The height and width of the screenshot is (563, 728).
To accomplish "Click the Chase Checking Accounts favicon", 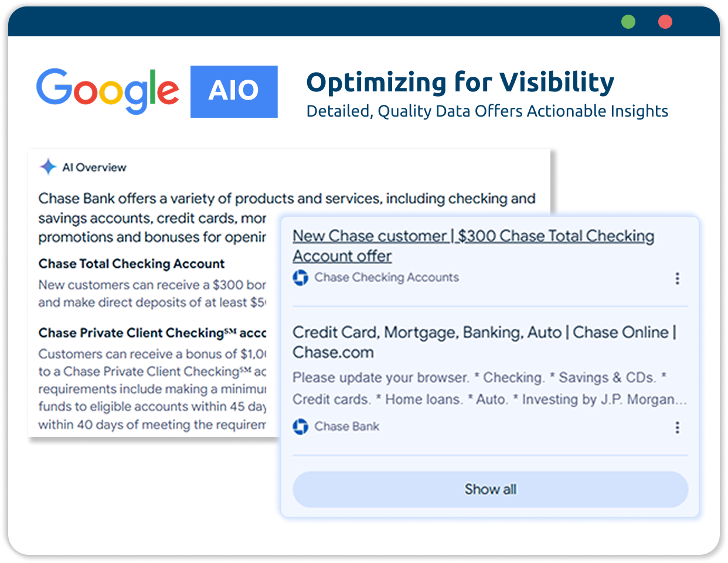I will pyautogui.click(x=300, y=278).
